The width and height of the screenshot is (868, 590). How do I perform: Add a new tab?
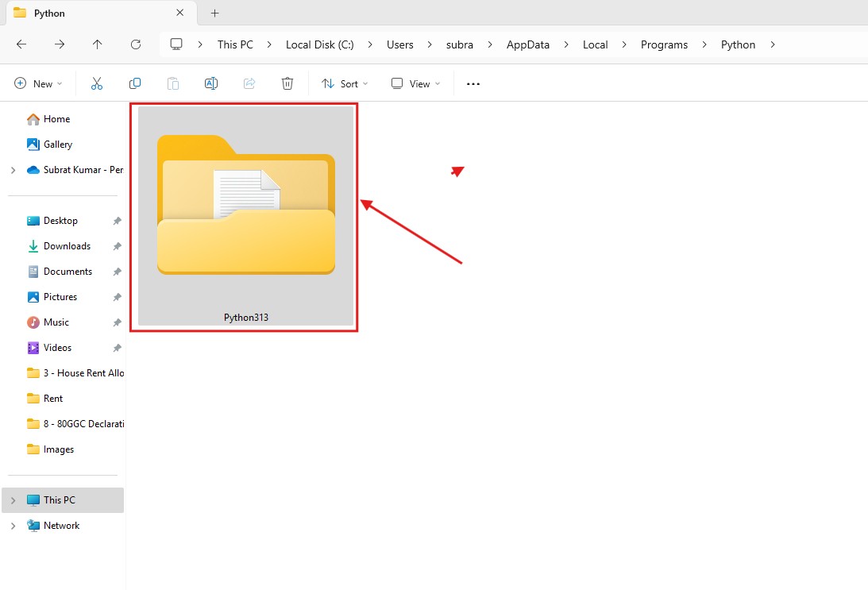point(214,13)
